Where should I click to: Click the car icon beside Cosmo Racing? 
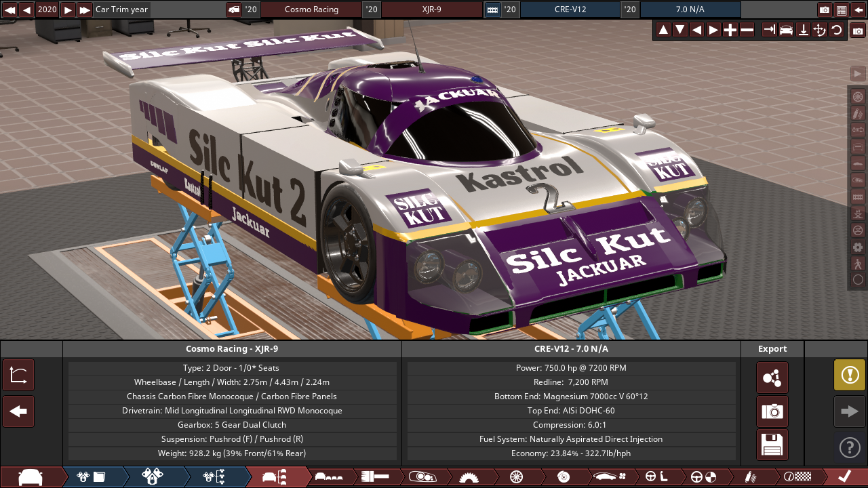click(x=234, y=9)
